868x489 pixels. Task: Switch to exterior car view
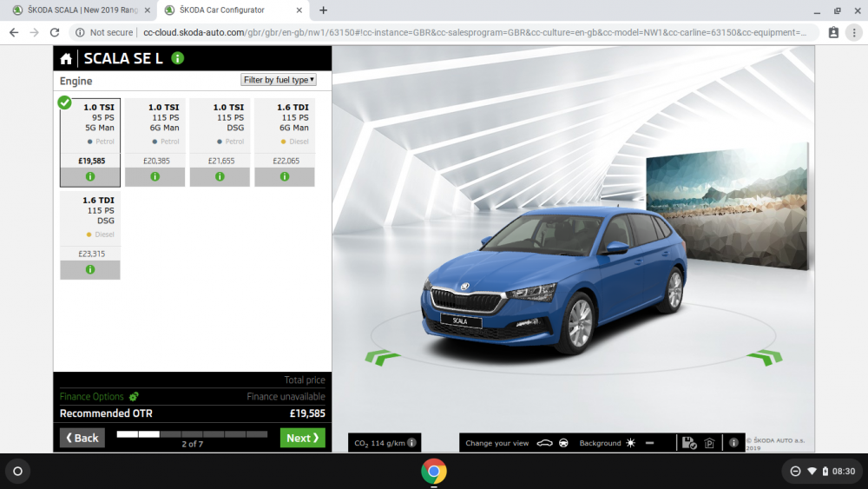pyautogui.click(x=545, y=443)
